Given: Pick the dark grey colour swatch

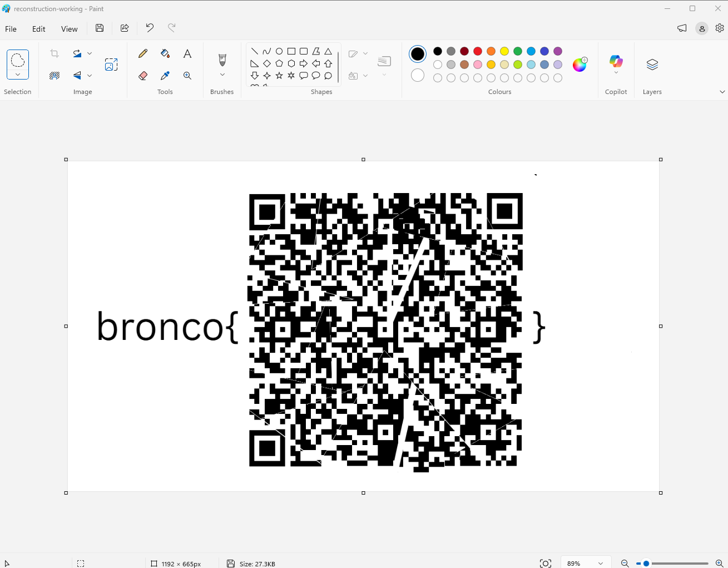Looking at the screenshot, I should coord(451,51).
